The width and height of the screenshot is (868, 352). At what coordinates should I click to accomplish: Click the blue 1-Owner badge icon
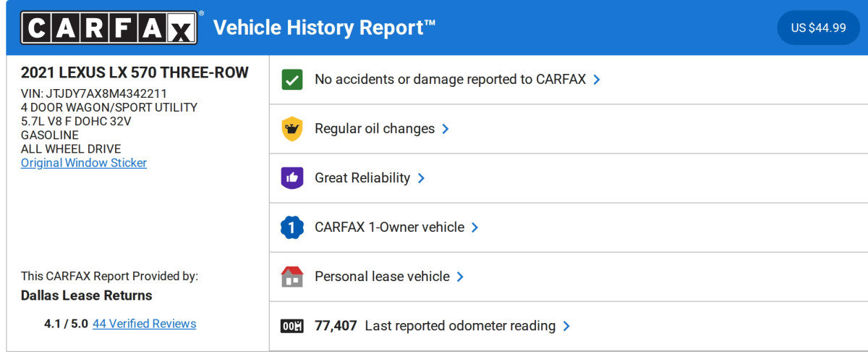[x=292, y=227]
